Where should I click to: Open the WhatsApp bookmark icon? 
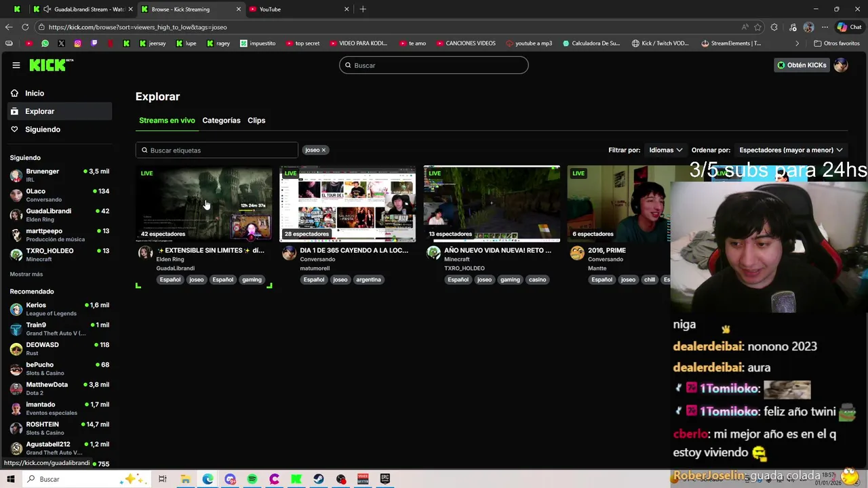click(x=45, y=43)
